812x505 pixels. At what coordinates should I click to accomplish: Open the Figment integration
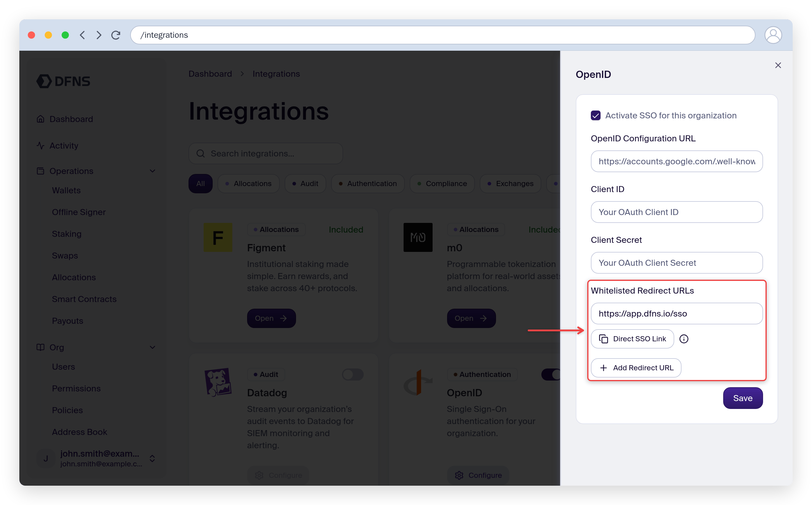click(x=271, y=318)
